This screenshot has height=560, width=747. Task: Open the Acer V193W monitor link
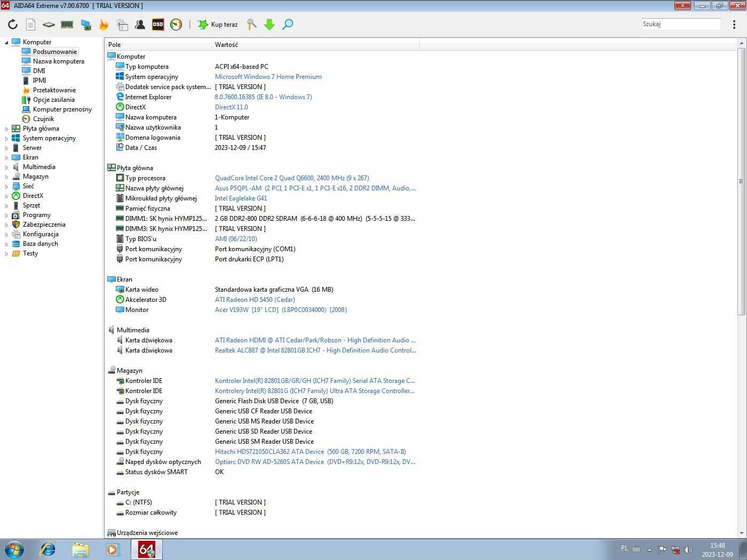coord(281,310)
